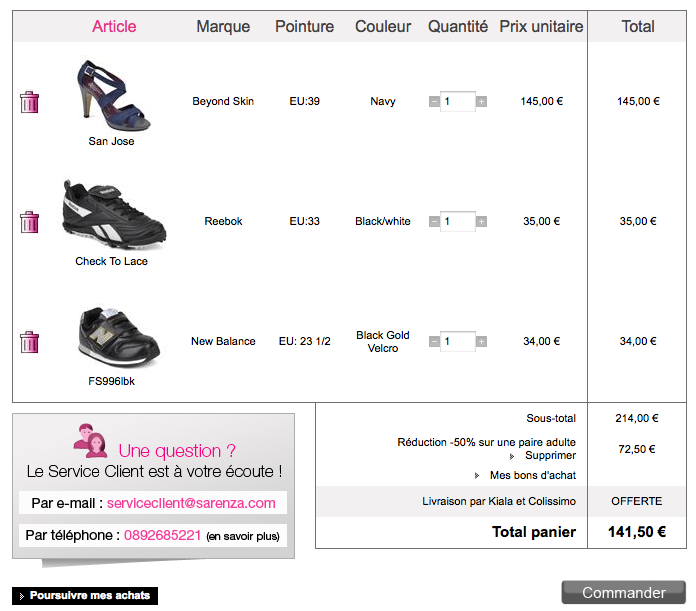
Task: Click the trash icon for FS996lbk
Action: coord(29,342)
